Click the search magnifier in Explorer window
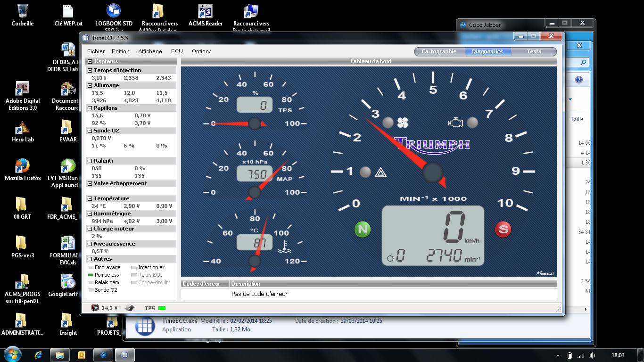 click(583, 62)
